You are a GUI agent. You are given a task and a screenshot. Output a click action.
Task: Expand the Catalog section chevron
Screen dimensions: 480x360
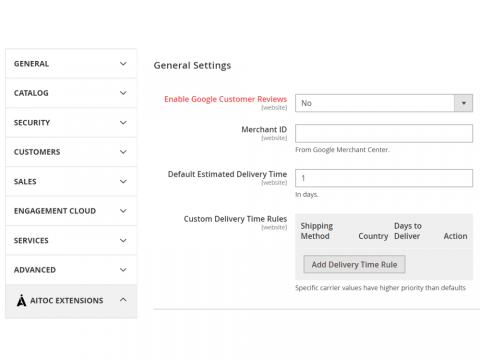pyautogui.click(x=123, y=93)
